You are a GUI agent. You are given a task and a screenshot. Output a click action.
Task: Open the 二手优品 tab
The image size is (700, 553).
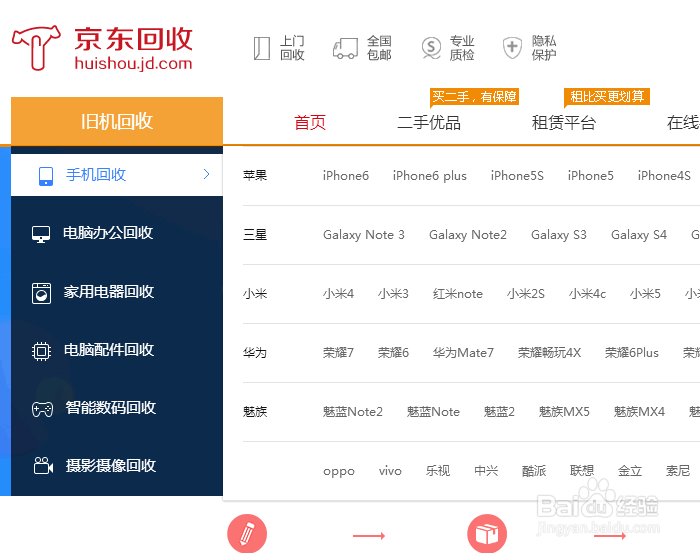pos(429,122)
